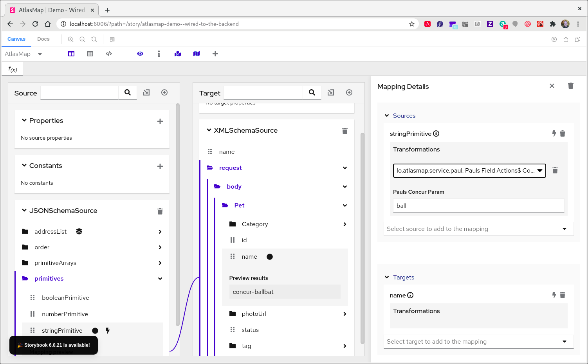
Task: Toggle the column mapper view icon
Action: [71, 54]
